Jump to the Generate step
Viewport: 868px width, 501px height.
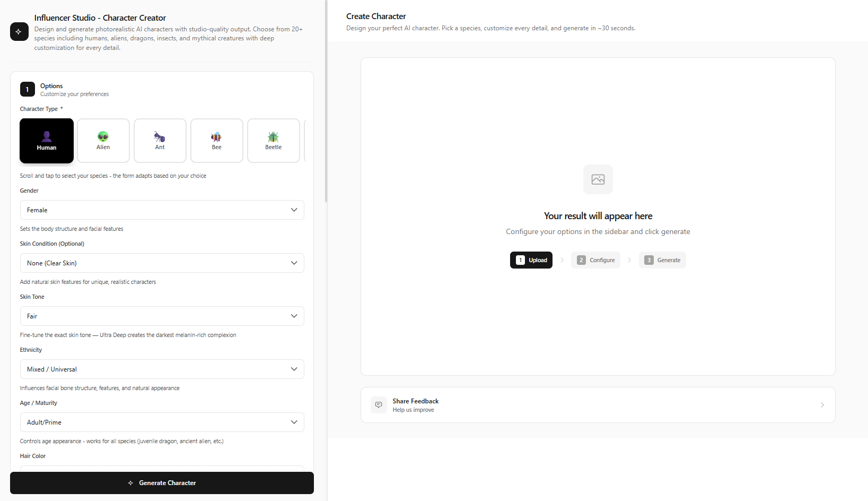click(x=662, y=260)
